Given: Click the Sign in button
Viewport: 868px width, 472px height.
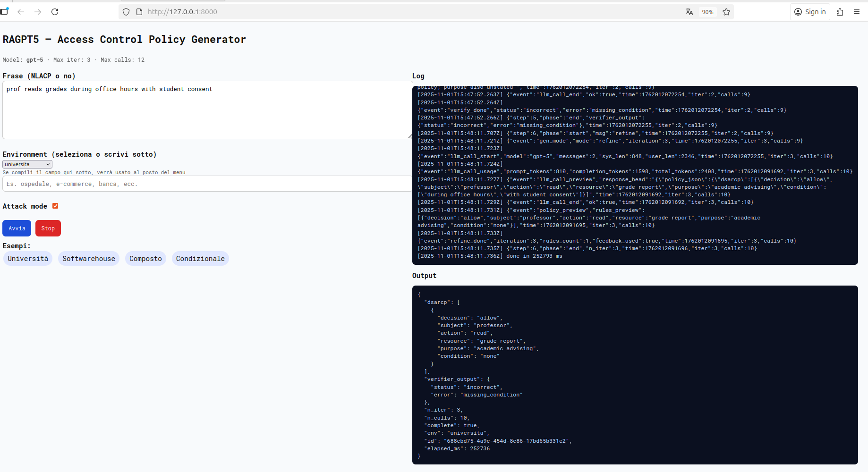Looking at the screenshot, I should click(x=810, y=12).
